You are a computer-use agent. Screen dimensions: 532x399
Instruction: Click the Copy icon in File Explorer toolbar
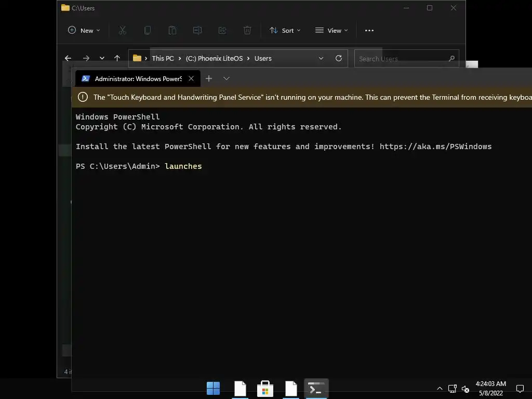148,31
